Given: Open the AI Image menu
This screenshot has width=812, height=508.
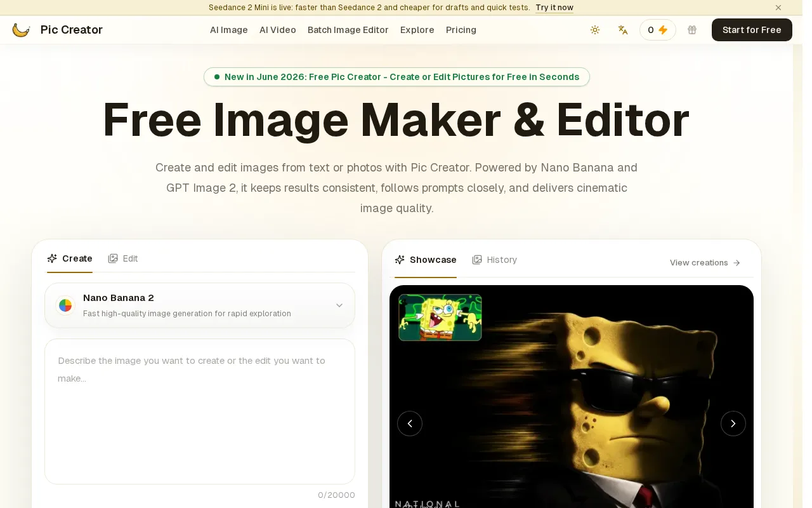Looking at the screenshot, I should point(229,30).
